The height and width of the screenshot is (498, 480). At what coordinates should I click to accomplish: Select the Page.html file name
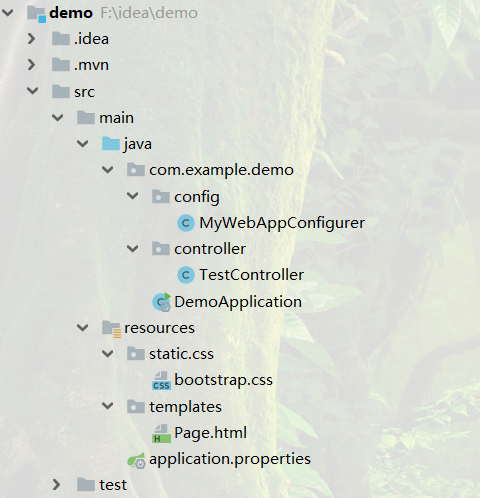tap(210, 433)
